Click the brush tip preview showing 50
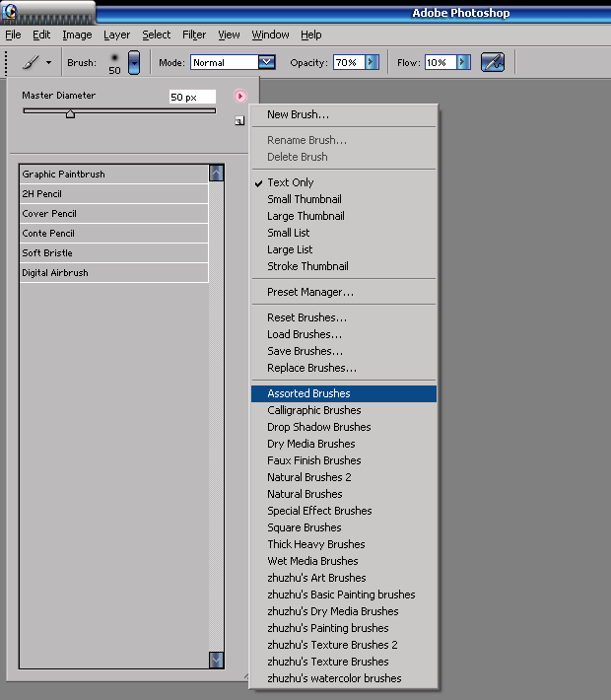The image size is (611, 700). pos(114,63)
